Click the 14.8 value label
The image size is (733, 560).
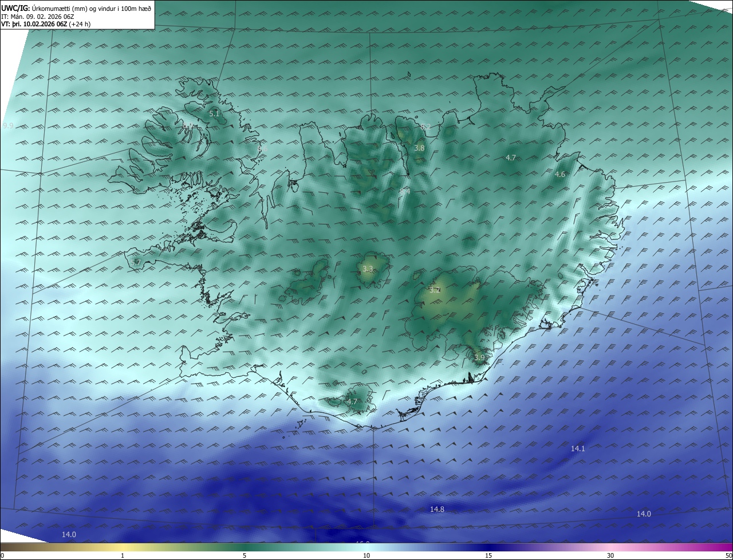click(437, 509)
